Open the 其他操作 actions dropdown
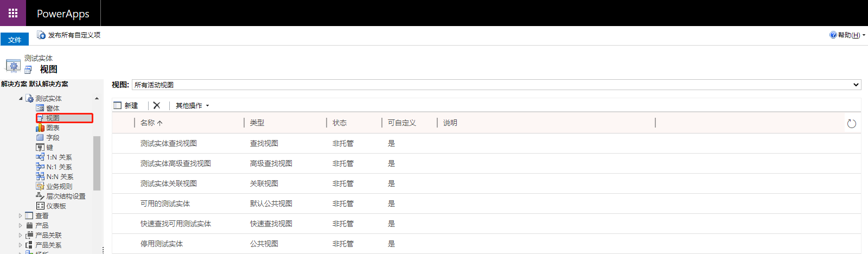Screen dimensions: 868x254 pyautogui.click(x=192, y=105)
